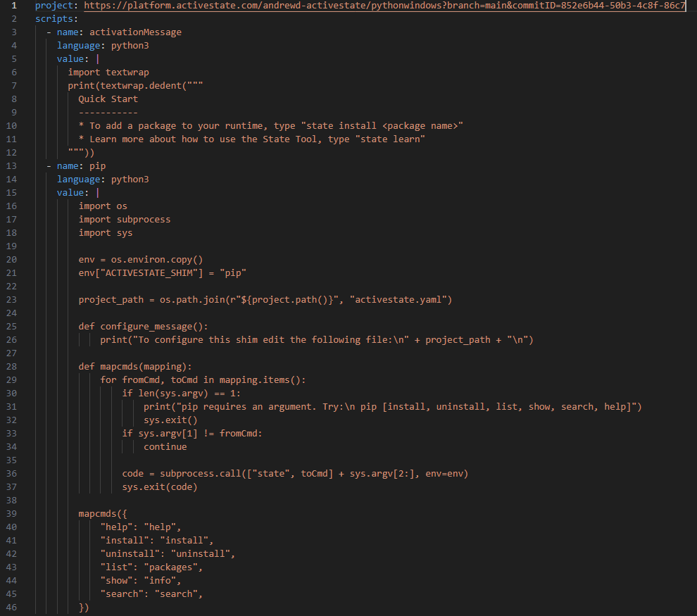Click the closing }) on line 46
The width and height of the screenshot is (697, 616).
coord(83,607)
